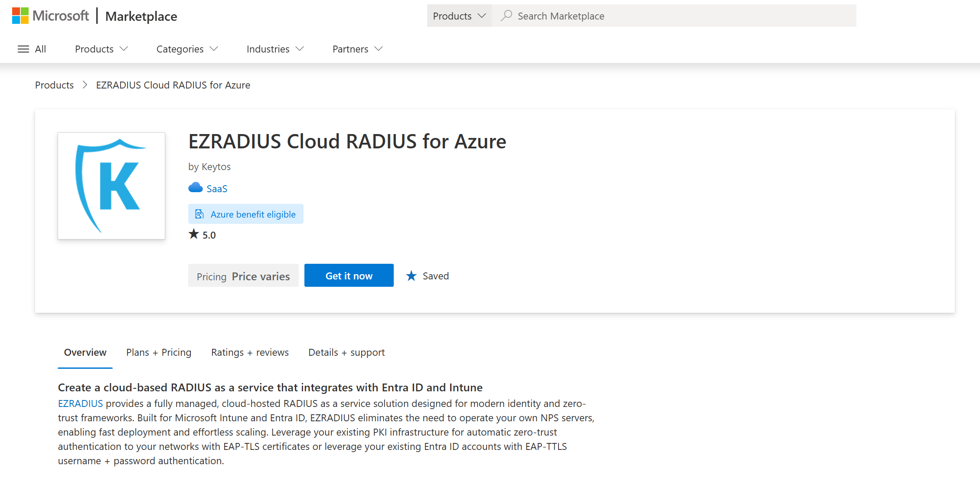The width and height of the screenshot is (980, 482).
Task: Switch to the Plans + Pricing tab
Action: coord(159,352)
